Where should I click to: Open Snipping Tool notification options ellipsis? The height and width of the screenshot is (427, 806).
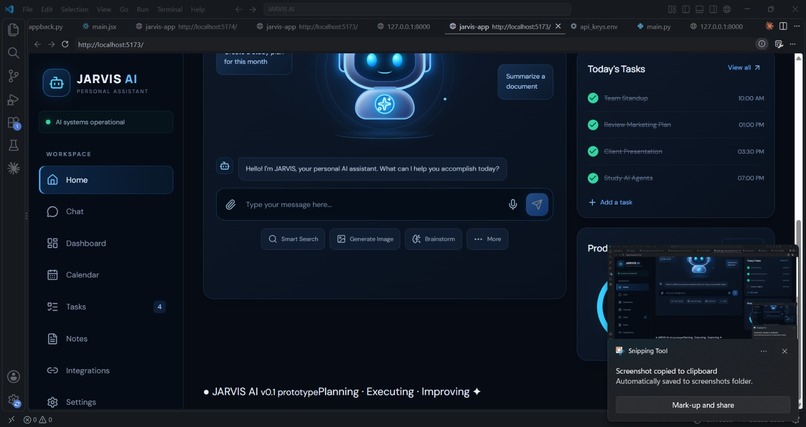coord(763,351)
